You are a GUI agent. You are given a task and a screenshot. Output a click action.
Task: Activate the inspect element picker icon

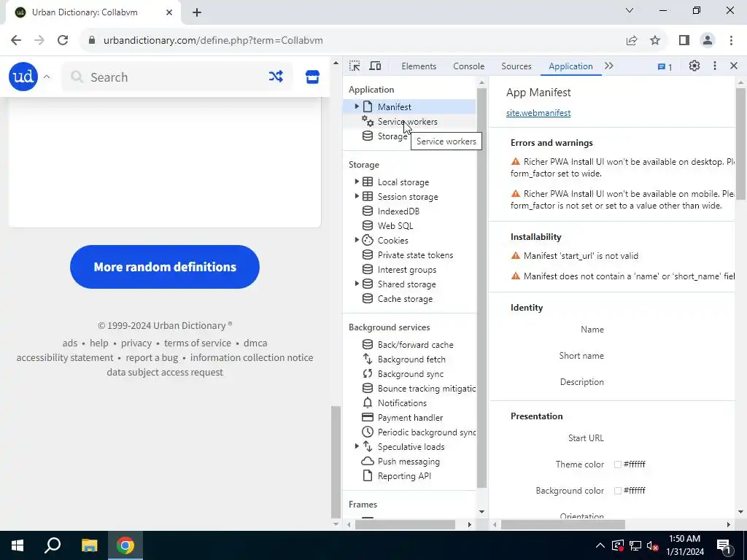click(x=355, y=66)
